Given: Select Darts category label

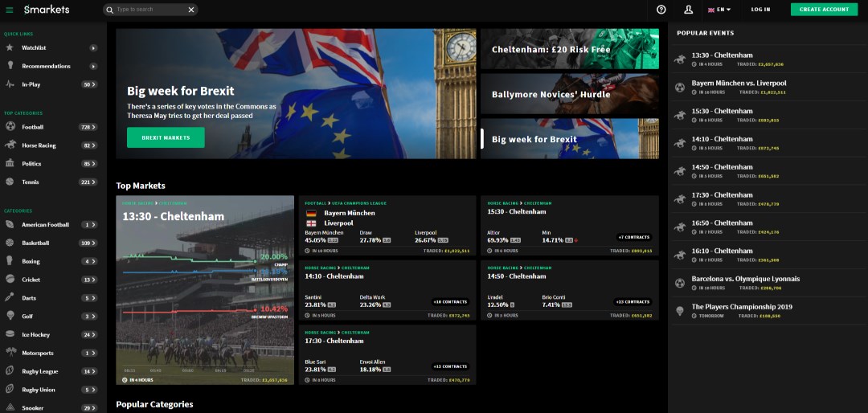Looking at the screenshot, I should (x=29, y=298).
